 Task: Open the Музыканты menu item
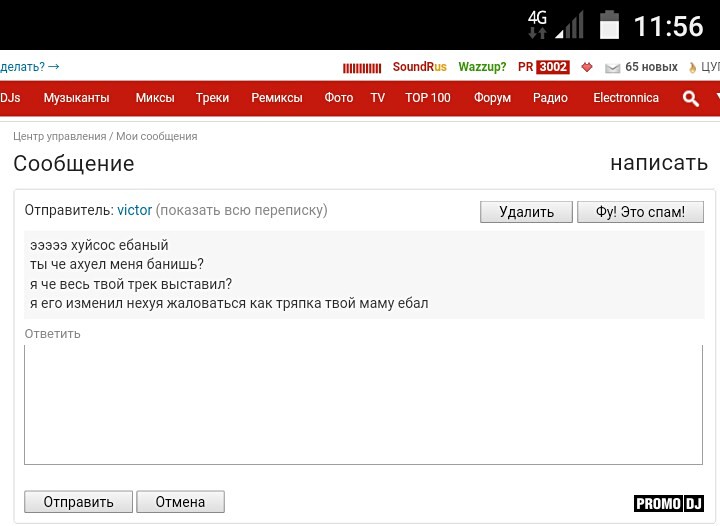click(76, 98)
